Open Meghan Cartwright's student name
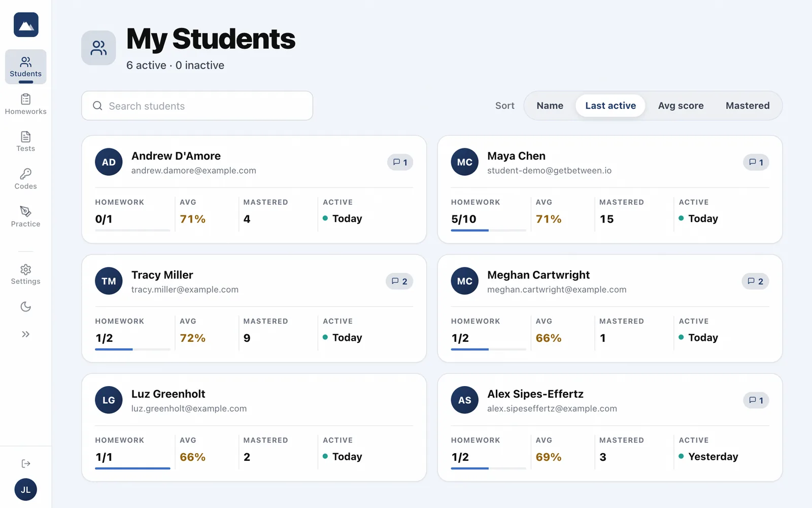The height and width of the screenshot is (508, 812). click(538, 275)
